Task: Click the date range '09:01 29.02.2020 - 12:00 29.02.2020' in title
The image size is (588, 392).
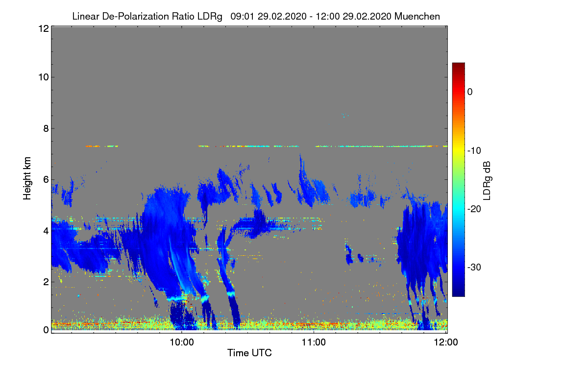Action: 311,16
